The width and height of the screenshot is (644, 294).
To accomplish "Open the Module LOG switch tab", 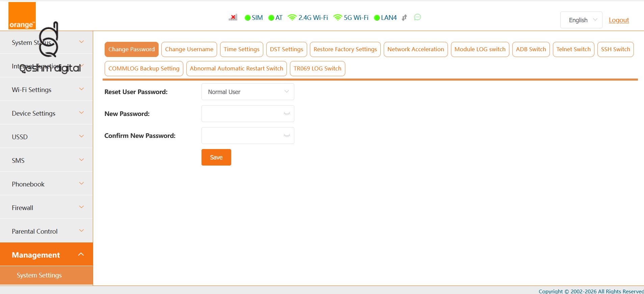I will pyautogui.click(x=480, y=49).
